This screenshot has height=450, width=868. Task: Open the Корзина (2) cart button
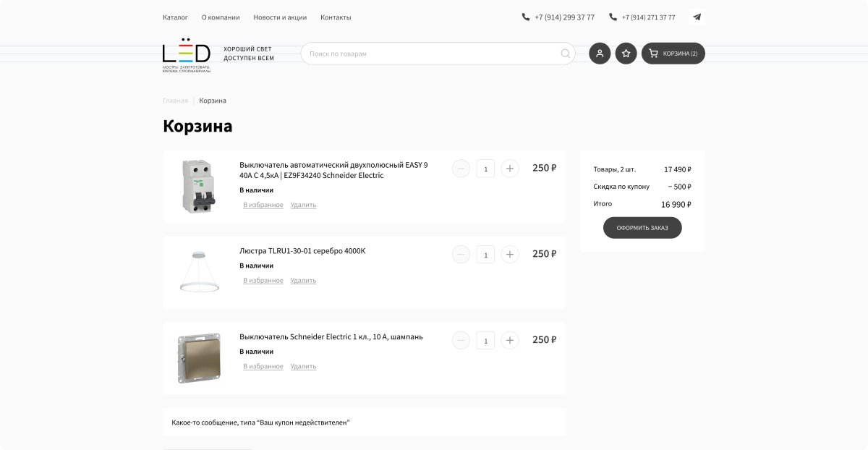[x=673, y=54]
